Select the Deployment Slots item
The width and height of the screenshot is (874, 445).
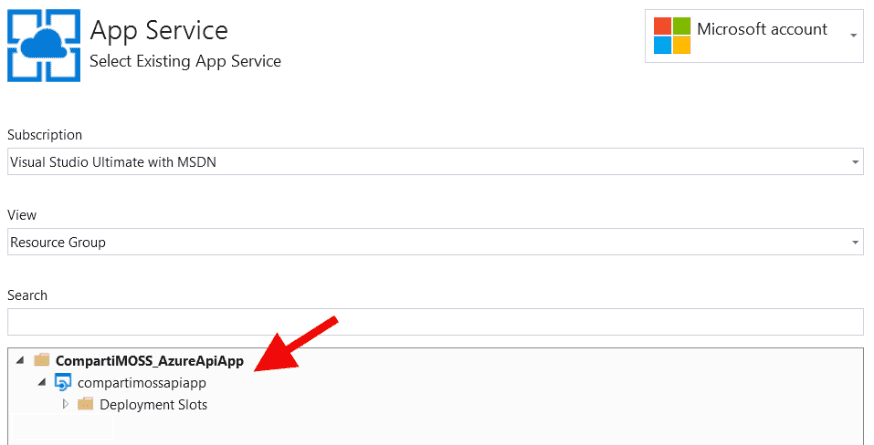point(153,404)
